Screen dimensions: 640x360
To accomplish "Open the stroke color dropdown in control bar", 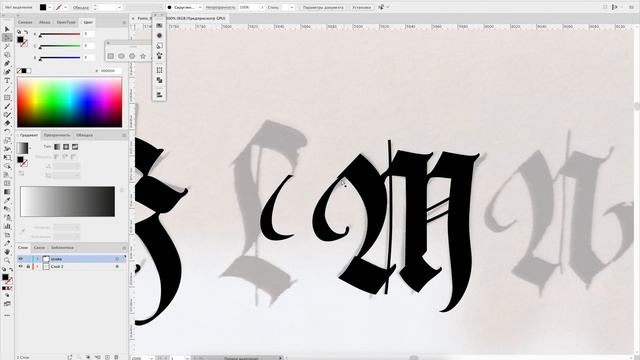I will pyautogui.click(x=66, y=7).
